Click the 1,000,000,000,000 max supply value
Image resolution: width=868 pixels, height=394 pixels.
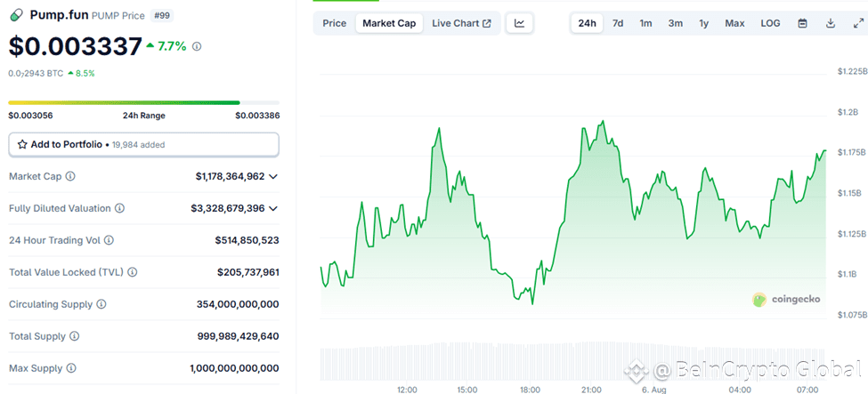[234, 368]
